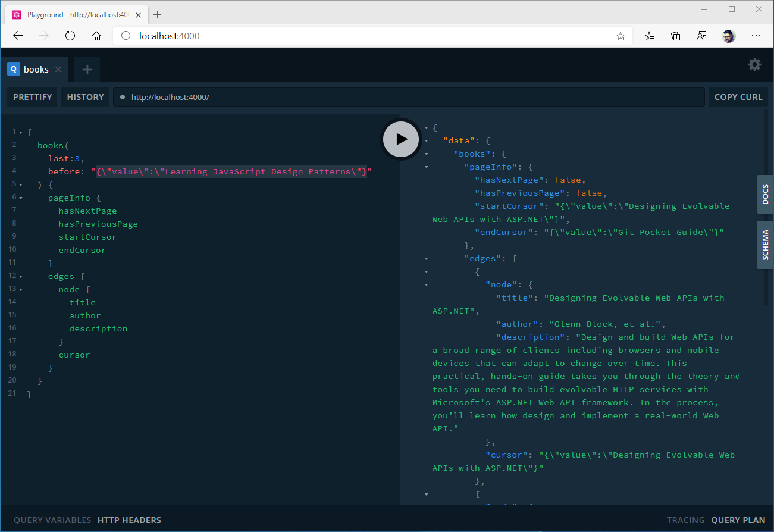Close the books tab
This screenshot has height=532, width=774.
pos(58,69)
